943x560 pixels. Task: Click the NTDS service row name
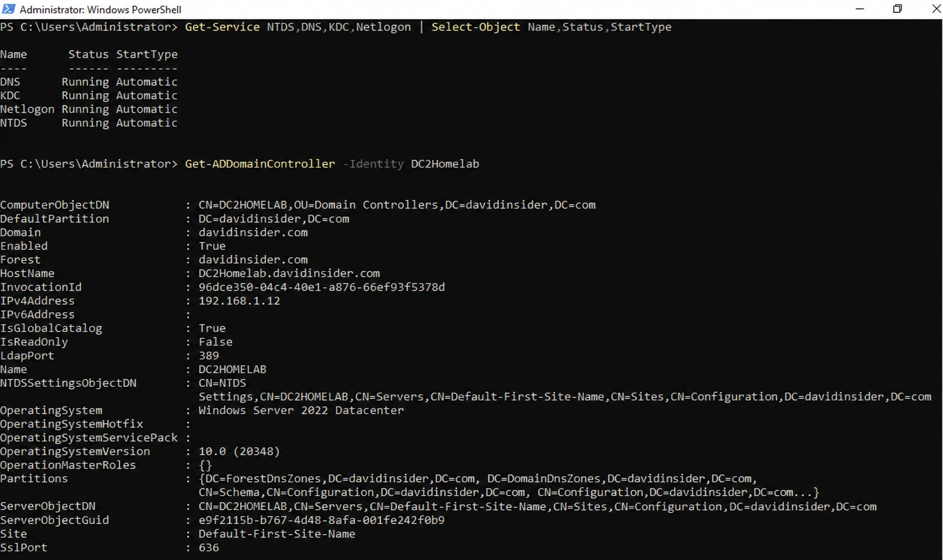pyautogui.click(x=13, y=123)
